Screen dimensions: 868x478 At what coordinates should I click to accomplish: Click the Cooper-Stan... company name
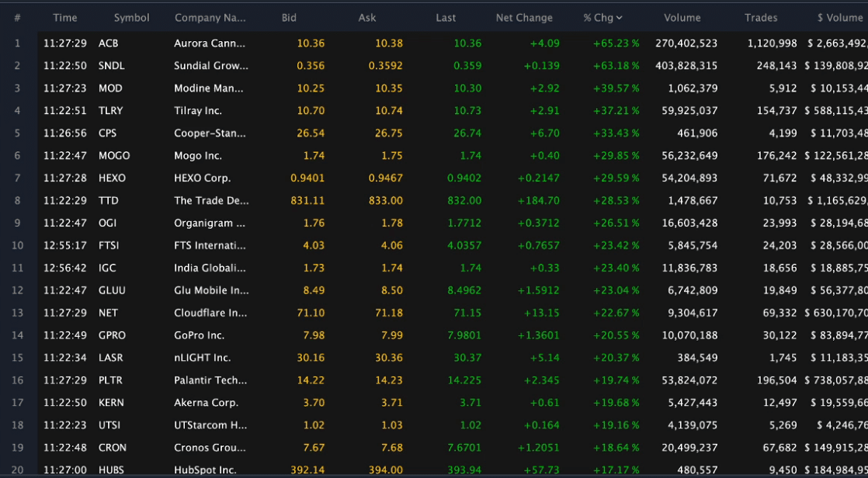click(210, 133)
